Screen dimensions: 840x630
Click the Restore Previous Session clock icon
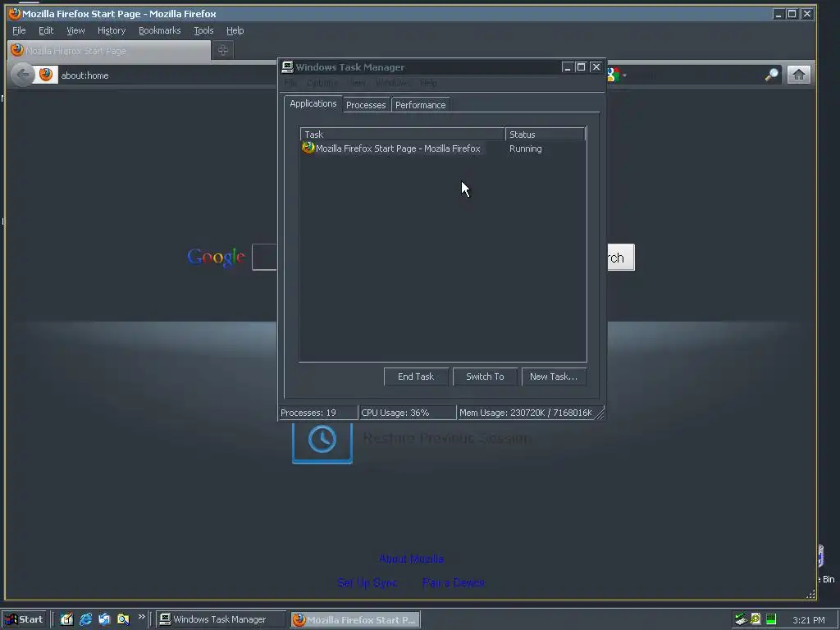(322, 441)
